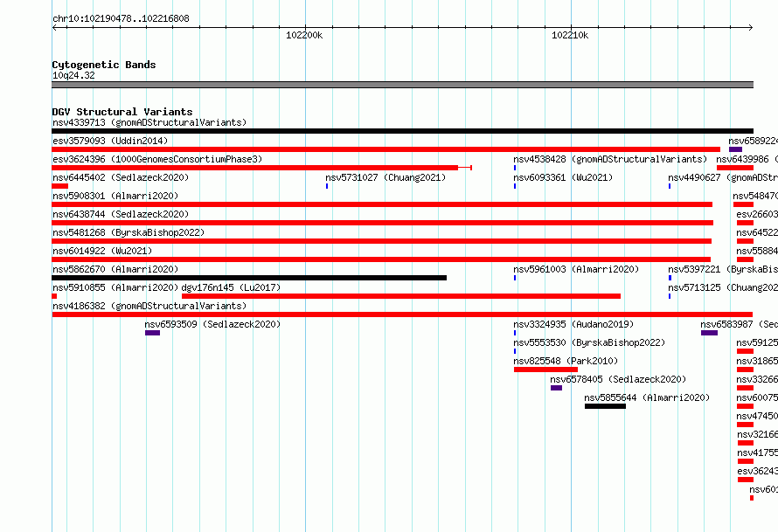Click the nsv4339713 gnomAD variant label

pos(149,122)
